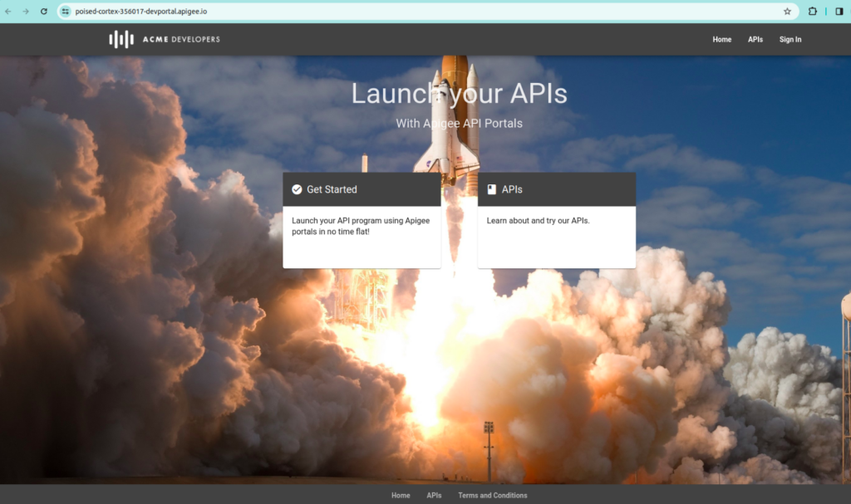Select the checkmark icon on Get Started card
This screenshot has width=851, height=504.
[x=297, y=189]
